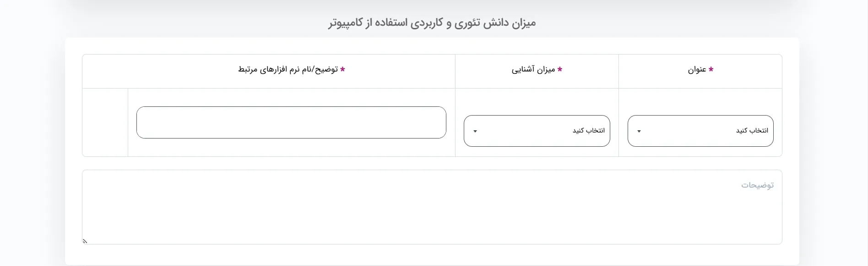Click the section heading about computer knowledge
This screenshot has height=266, width=868.
coord(432,22)
